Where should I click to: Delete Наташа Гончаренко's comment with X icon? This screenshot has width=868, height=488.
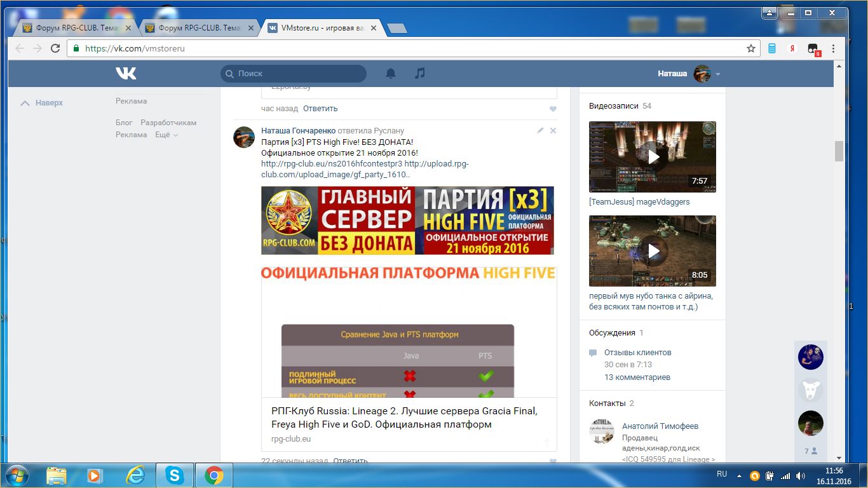click(x=553, y=130)
